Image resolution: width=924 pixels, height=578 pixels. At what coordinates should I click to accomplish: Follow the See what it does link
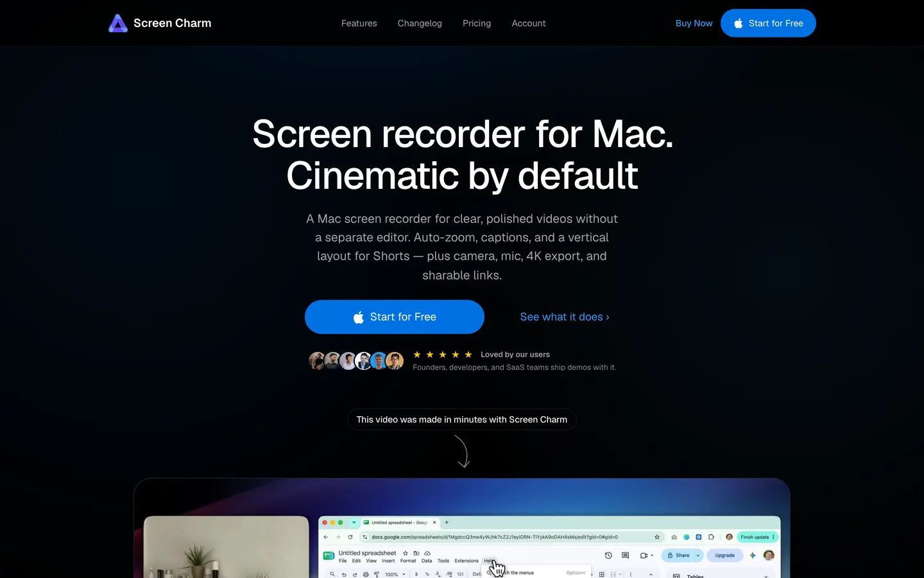click(x=565, y=317)
